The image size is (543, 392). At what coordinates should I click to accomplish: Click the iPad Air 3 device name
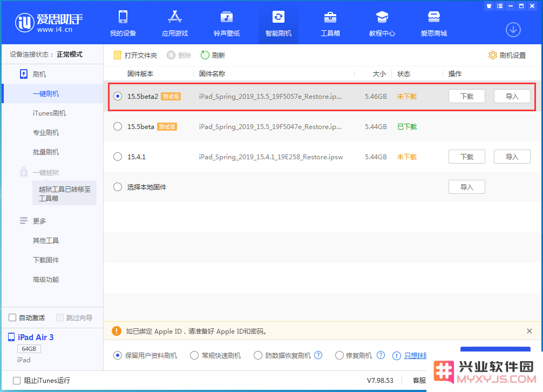click(36, 337)
